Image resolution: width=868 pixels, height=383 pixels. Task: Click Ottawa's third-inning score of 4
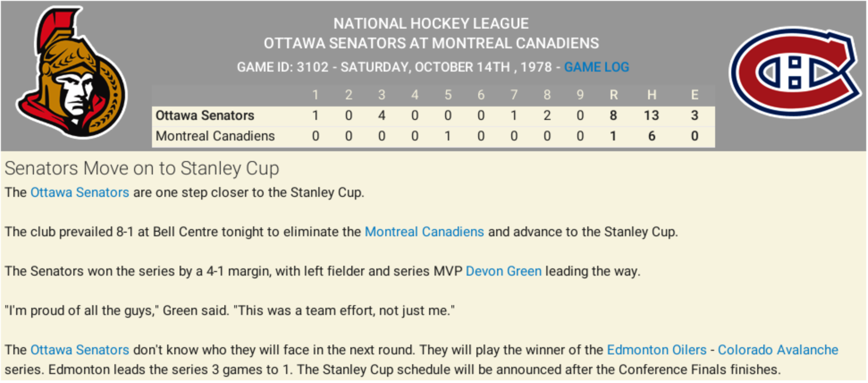coord(381,115)
